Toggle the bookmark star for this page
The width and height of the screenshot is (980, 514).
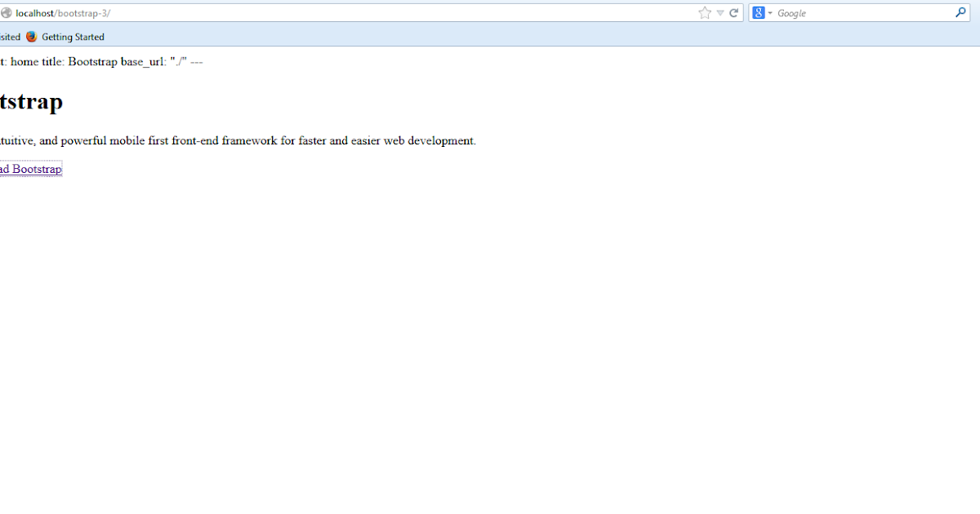704,12
